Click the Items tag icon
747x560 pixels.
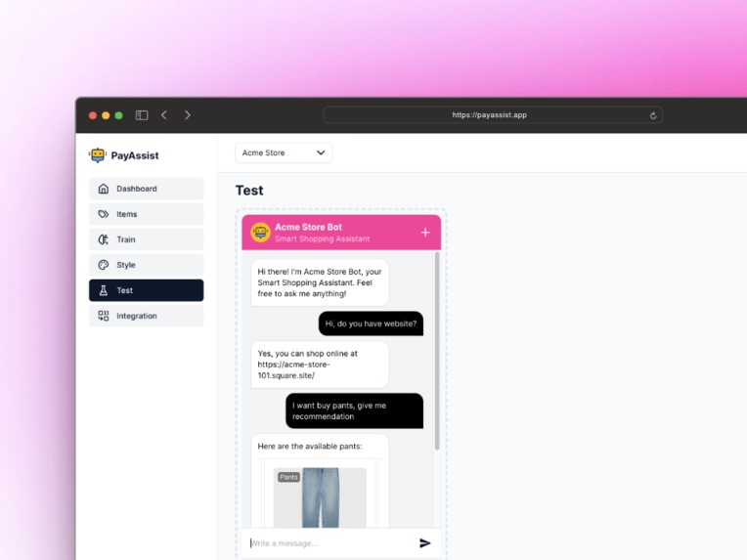[x=104, y=214]
